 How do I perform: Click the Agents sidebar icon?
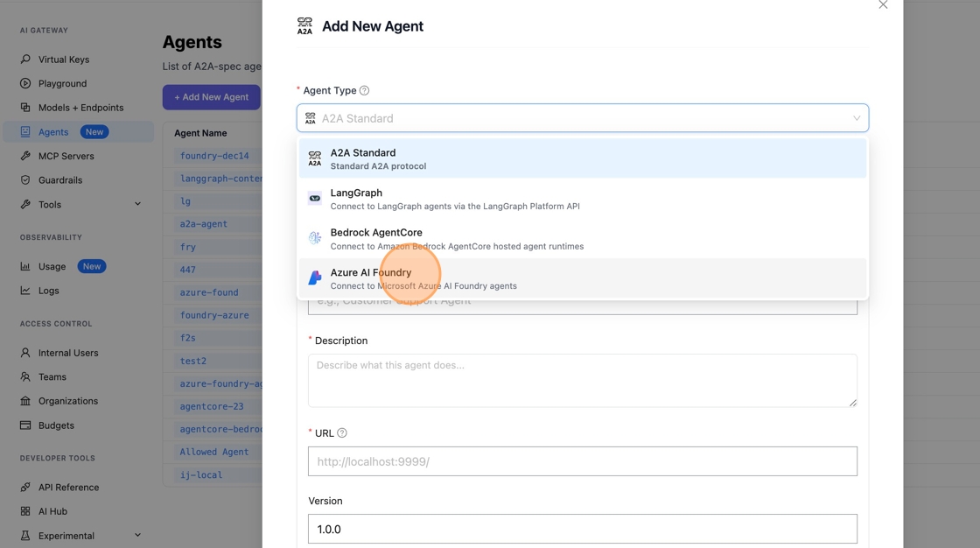[x=25, y=131]
